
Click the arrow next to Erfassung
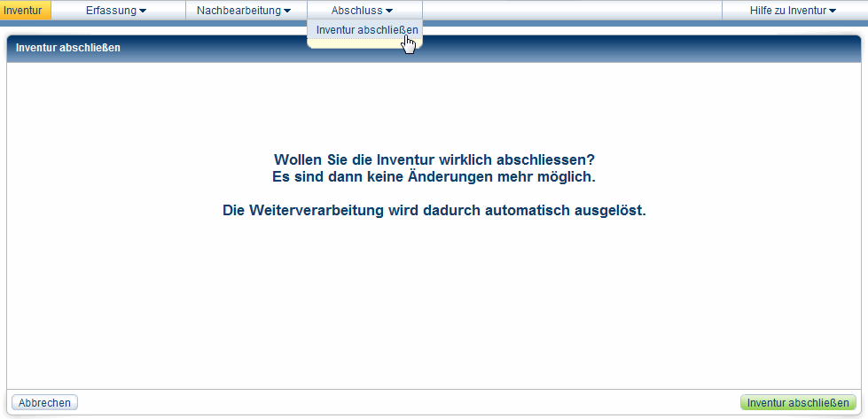[x=143, y=11]
